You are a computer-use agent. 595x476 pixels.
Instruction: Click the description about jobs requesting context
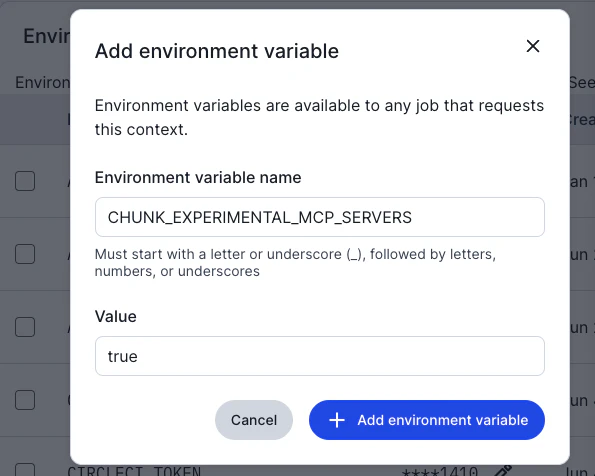[x=319, y=117]
